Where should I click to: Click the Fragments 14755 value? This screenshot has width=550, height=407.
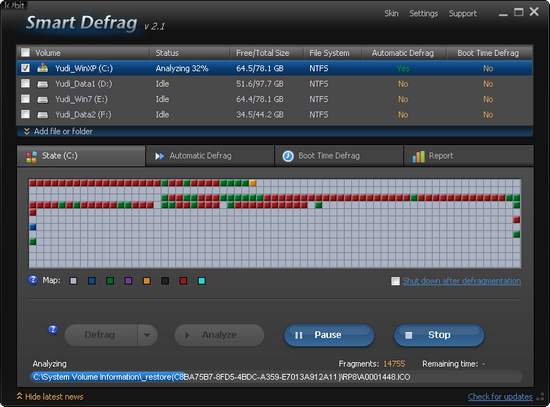[394, 364]
